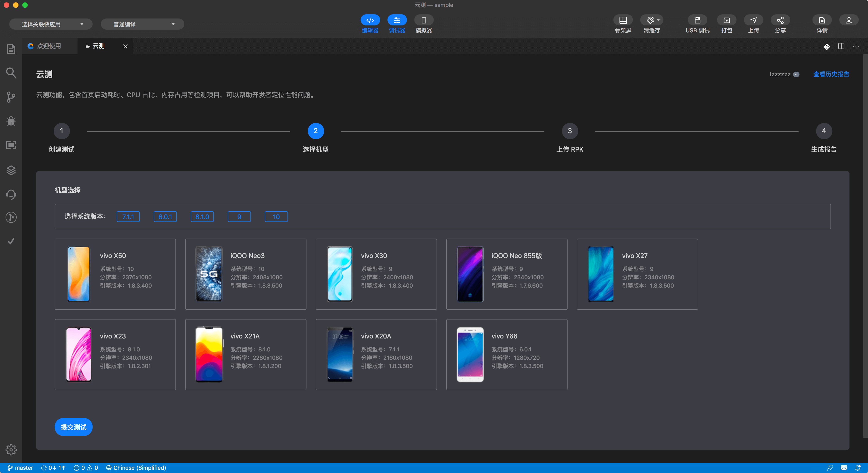This screenshot has height=473, width=868.
Task: Open settings gear at sidebar bottom
Action: [x=11, y=449]
